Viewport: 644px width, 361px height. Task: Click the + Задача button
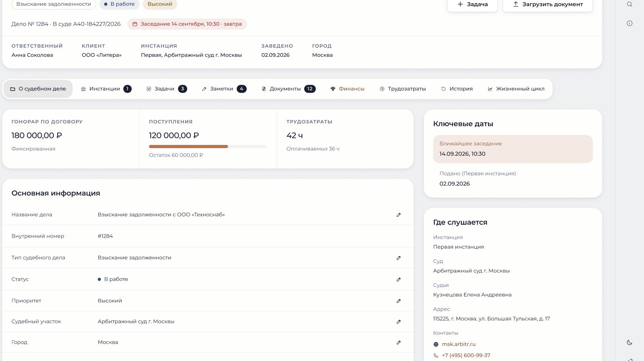[x=472, y=5]
